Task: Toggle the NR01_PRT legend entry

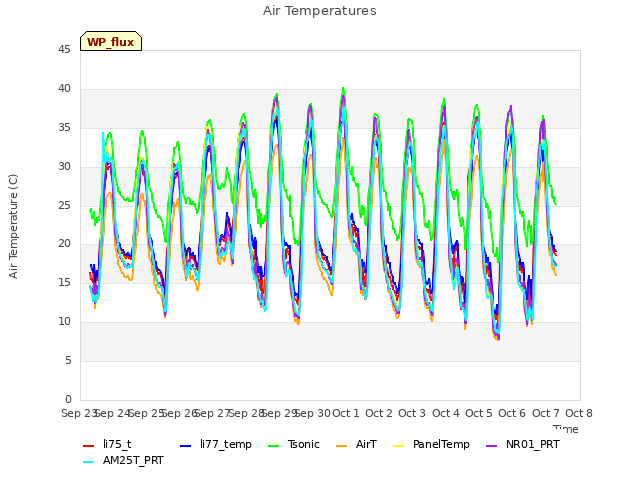Action: pos(522,444)
